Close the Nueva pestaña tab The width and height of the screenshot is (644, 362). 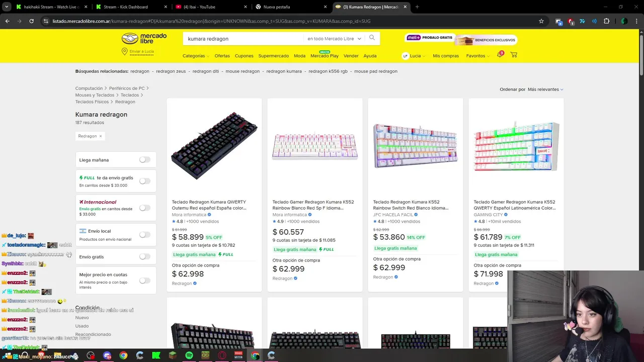click(x=325, y=7)
